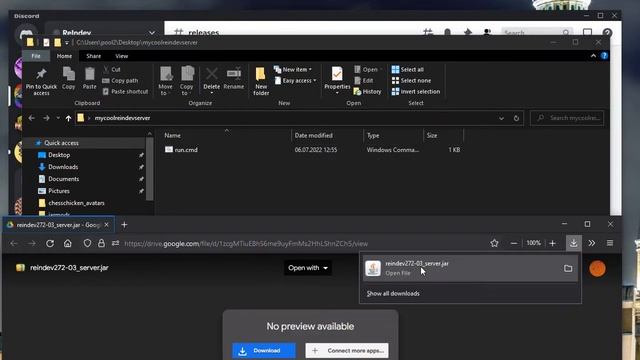The width and height of the screenshot is (640, 360).
Task: Open the Easy access dropdown
Action: pyautogui.click(x=296, y=80)
